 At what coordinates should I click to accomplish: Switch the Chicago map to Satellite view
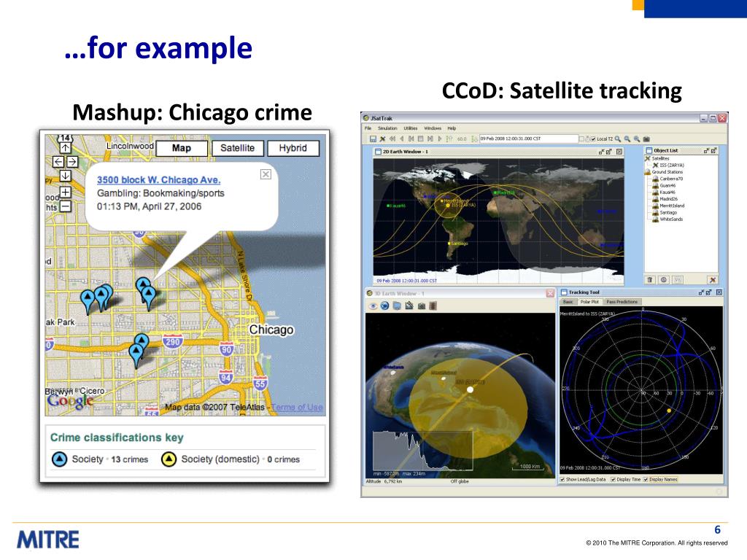[237, 148]
